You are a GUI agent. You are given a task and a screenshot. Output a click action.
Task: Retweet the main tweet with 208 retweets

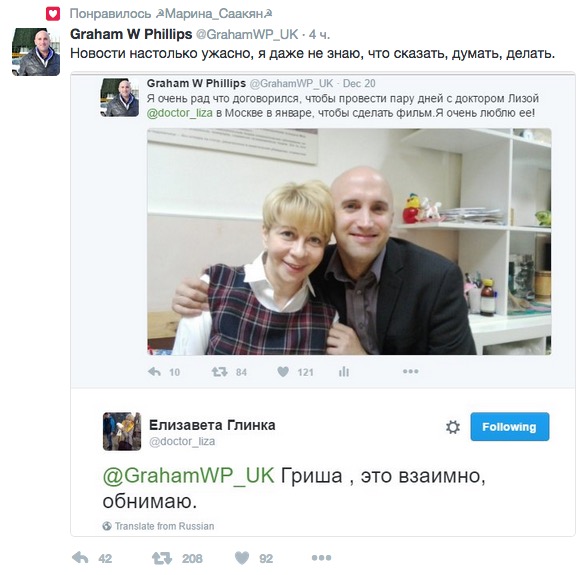pos(162,558)
